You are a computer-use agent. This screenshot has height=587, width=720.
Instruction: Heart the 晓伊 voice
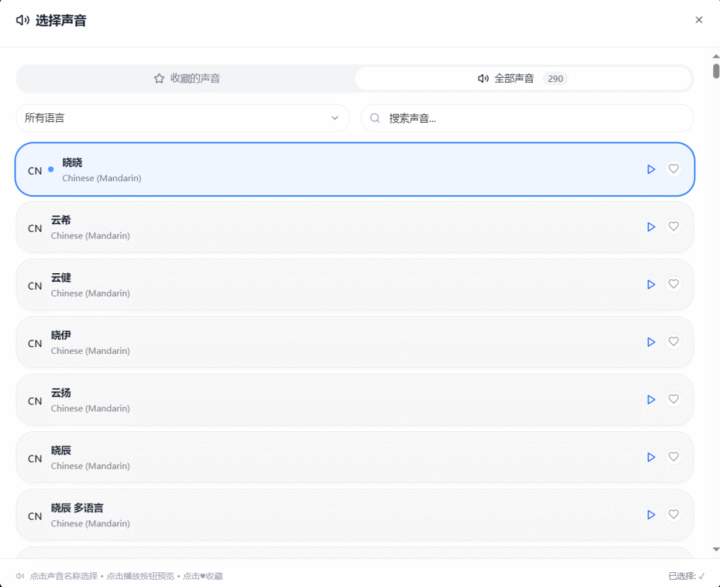[674, 342]
